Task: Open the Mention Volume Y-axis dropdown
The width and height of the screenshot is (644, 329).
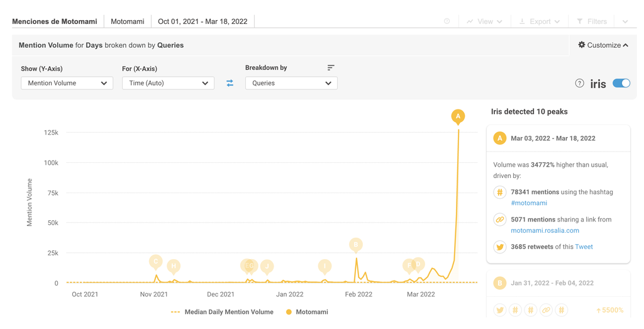Action: [67, 83]
